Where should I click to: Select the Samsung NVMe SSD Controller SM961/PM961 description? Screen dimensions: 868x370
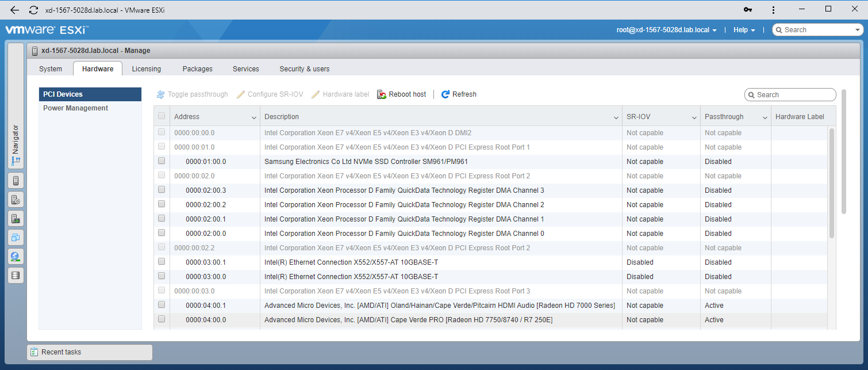point(366,162)
